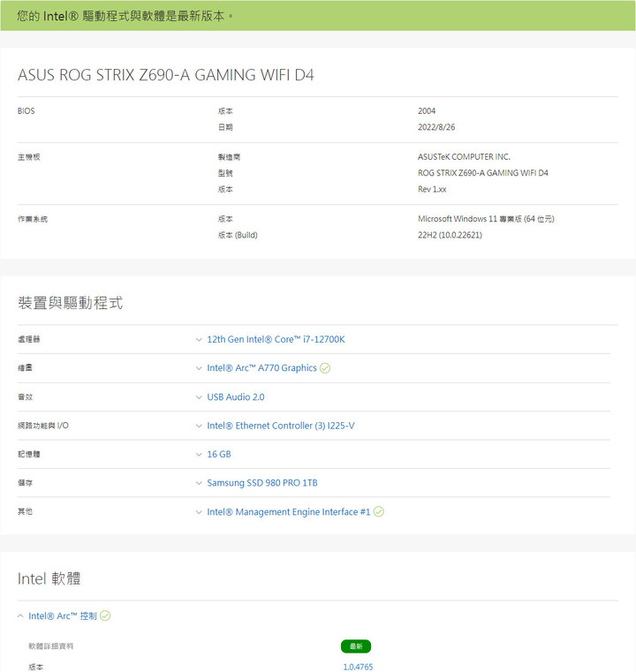This screenshot has height=672, width=636.
Task: Click the 版本 (Build) label
Action: coord(238,235)
